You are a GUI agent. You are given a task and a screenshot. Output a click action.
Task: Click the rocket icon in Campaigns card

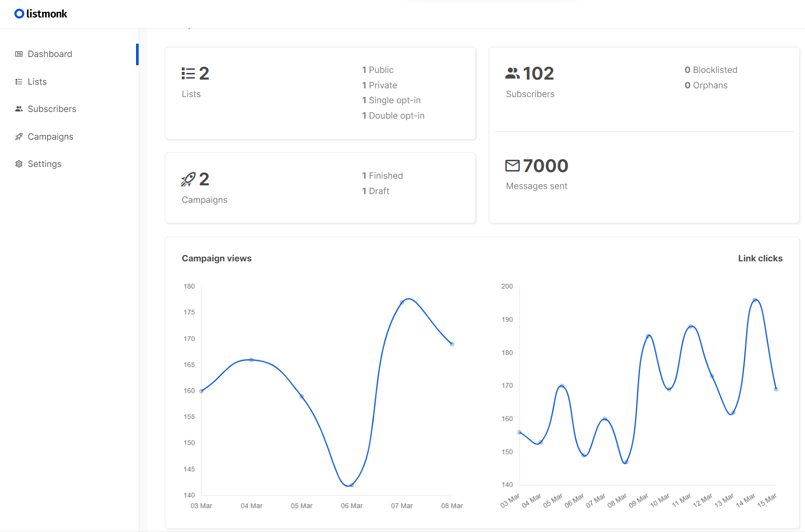(x=188, y=179)
